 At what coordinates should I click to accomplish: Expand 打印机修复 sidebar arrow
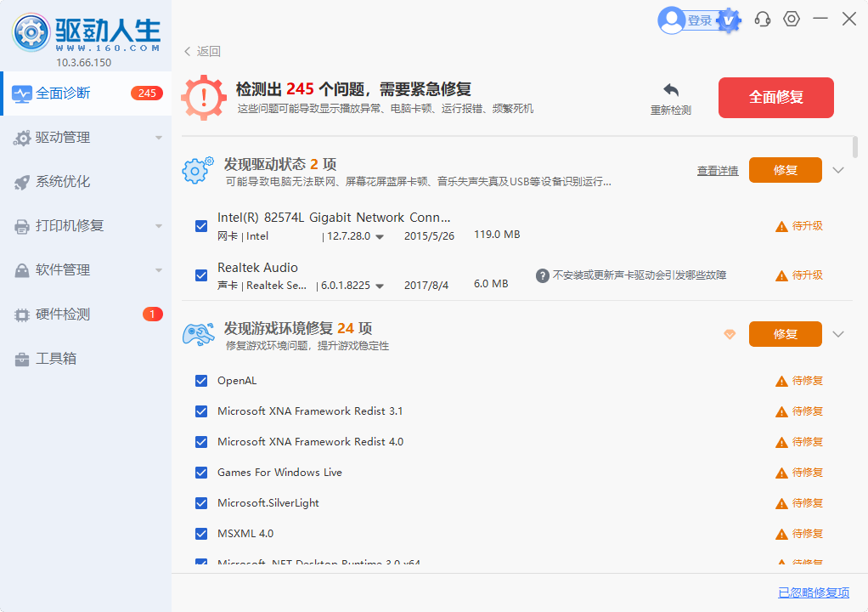click(x=158, y=226)
